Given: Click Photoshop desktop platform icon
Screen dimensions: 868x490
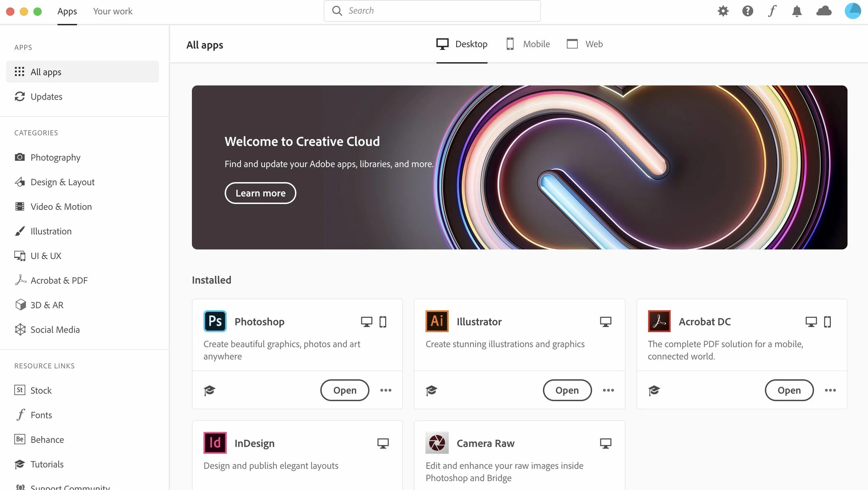Looking at the screenshot, I should 367,322.
